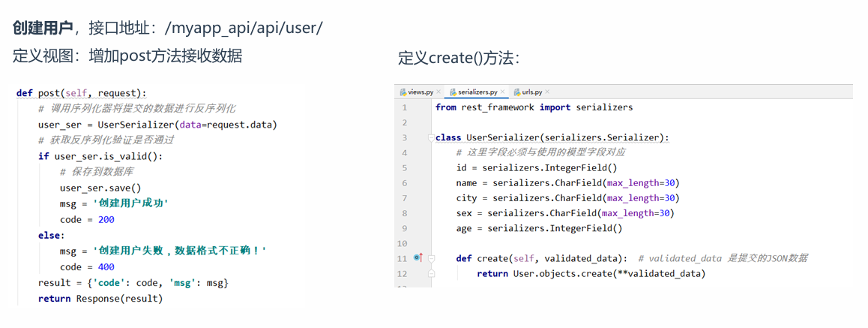Close the views.py tab
The image size is (868, 328).
pyautogui.click(x=438, y=92)
